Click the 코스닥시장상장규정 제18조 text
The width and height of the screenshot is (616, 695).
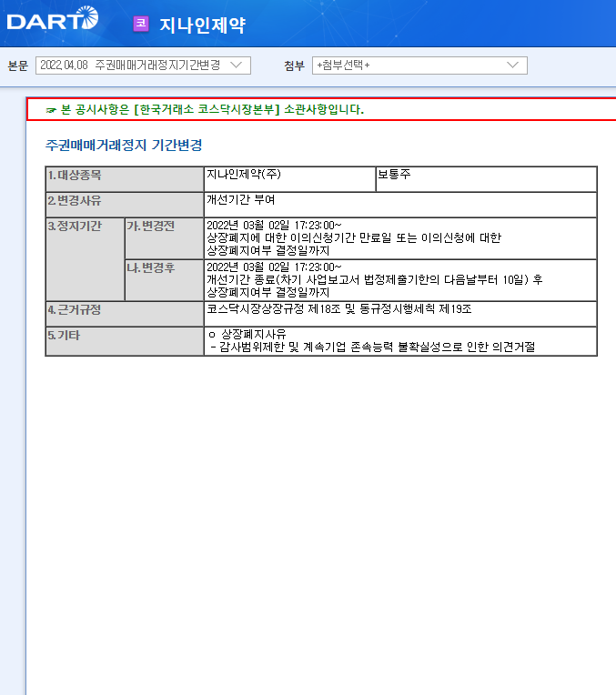pos(339,309)
